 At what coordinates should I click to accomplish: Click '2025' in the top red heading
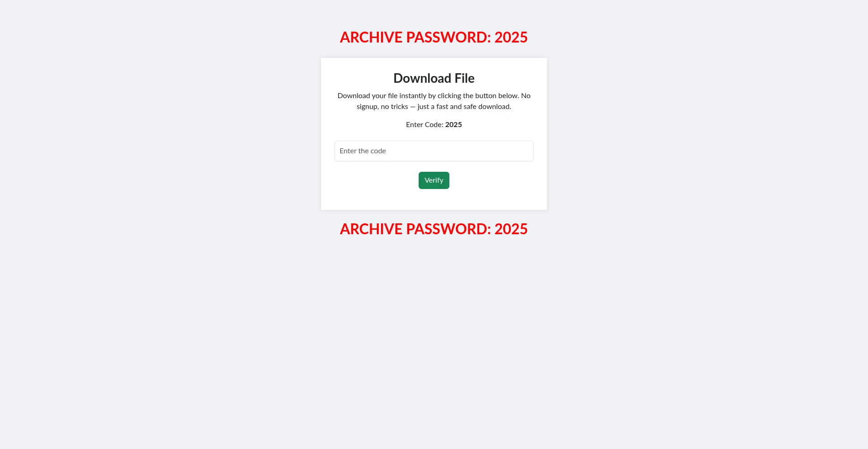(511, 37)
